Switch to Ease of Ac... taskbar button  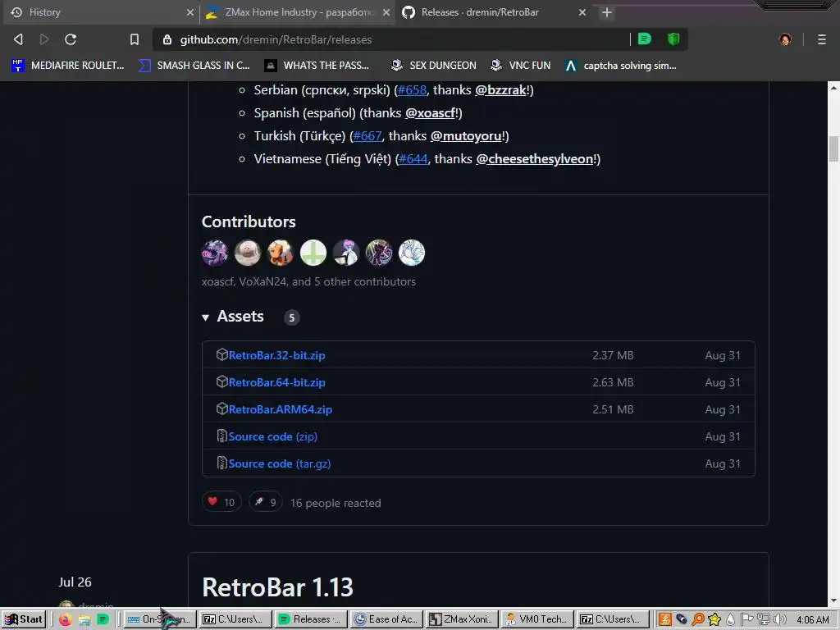tap(387, 619)
